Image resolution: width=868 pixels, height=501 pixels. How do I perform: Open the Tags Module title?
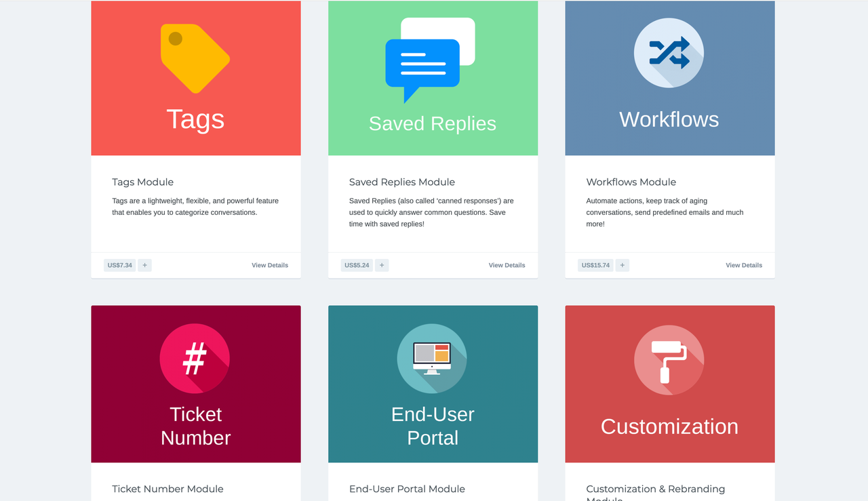(x=143, y=182)
